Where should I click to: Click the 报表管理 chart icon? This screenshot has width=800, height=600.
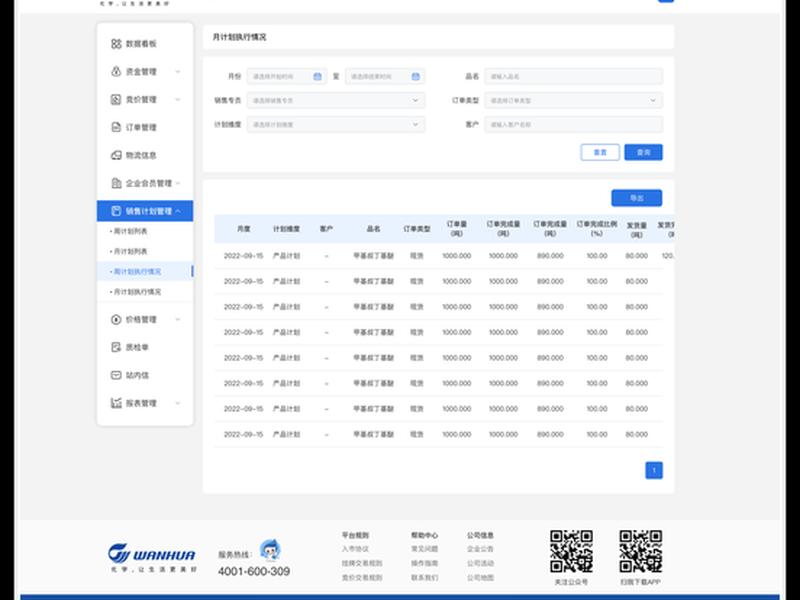(x=116, y=403)
